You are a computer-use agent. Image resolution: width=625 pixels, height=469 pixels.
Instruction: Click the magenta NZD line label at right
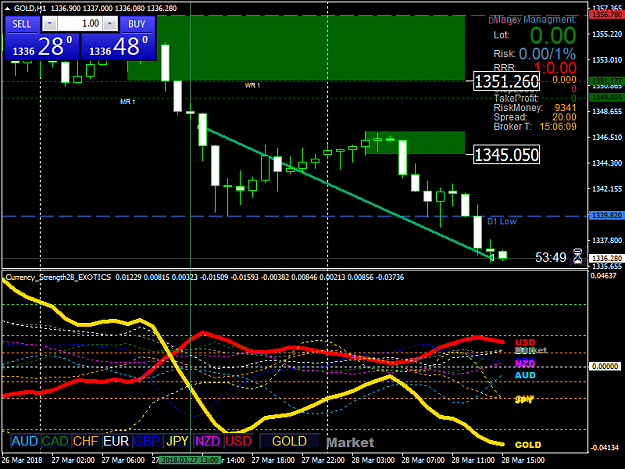(525, 363)
